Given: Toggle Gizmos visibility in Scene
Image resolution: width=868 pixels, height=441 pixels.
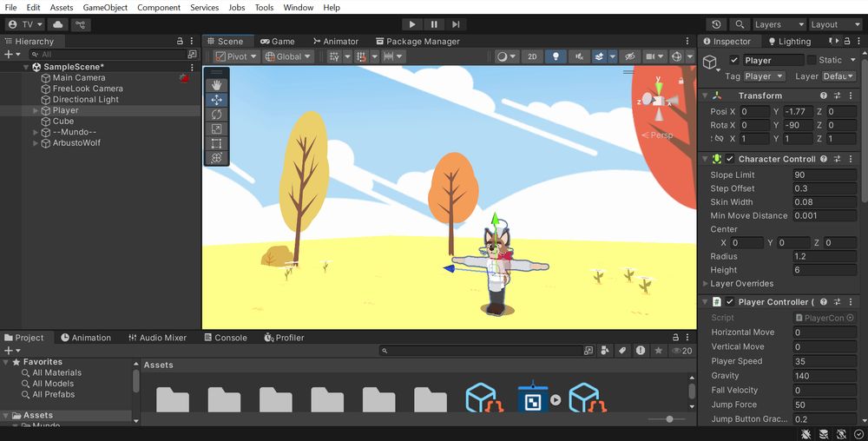Looking at the screenshot, I should [x=676, y=56].
